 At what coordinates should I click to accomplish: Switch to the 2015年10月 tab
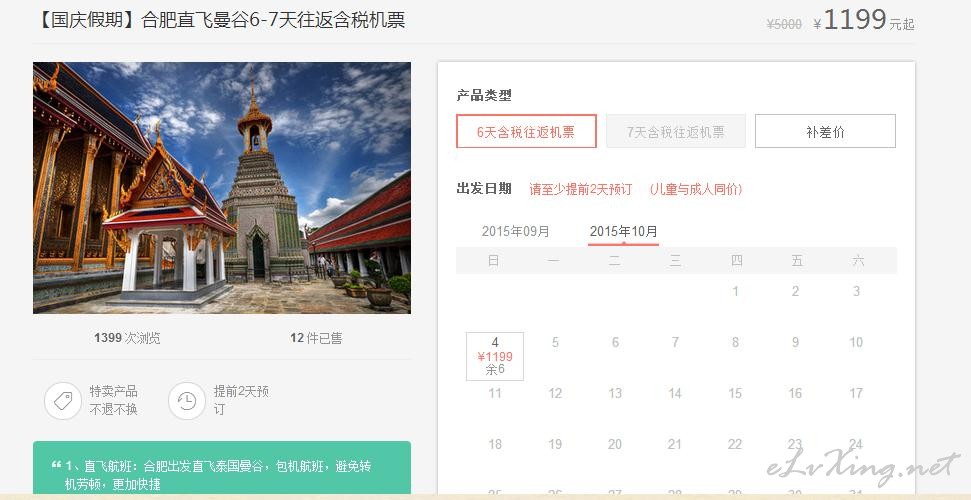tap(624, 232)
